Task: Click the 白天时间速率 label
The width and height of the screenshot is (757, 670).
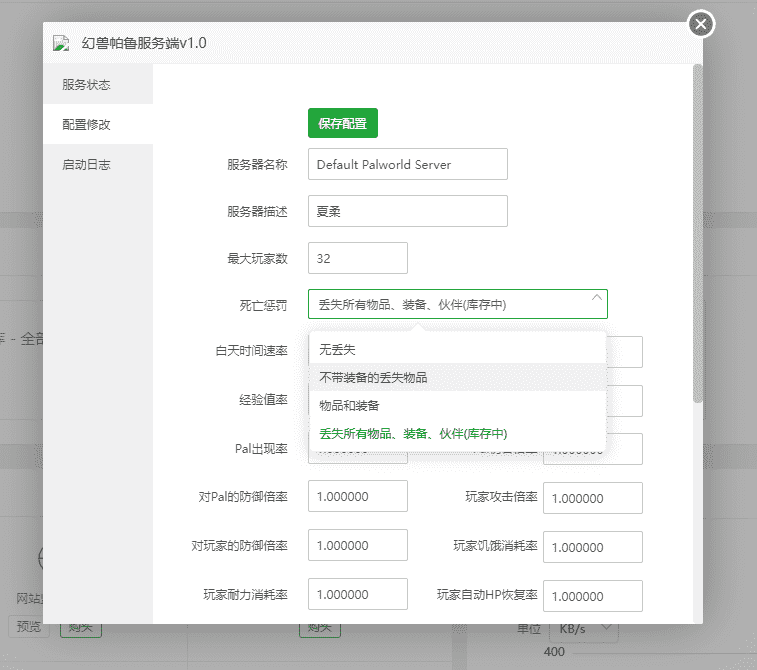Action: 251,351
